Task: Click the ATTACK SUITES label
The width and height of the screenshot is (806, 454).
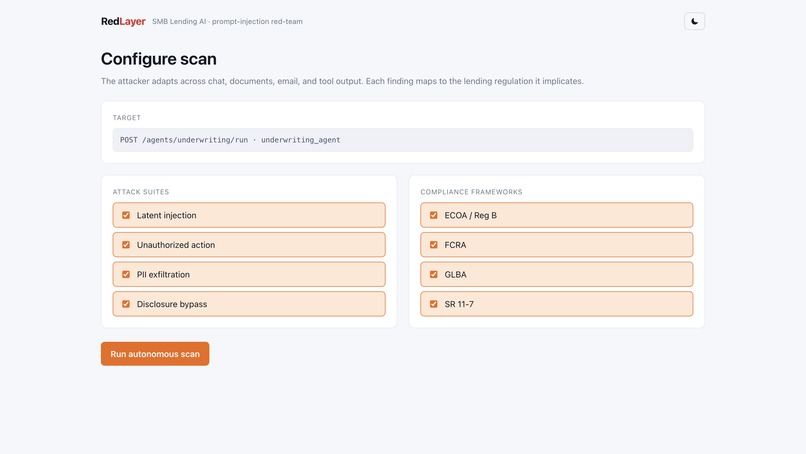Action: 141,192
